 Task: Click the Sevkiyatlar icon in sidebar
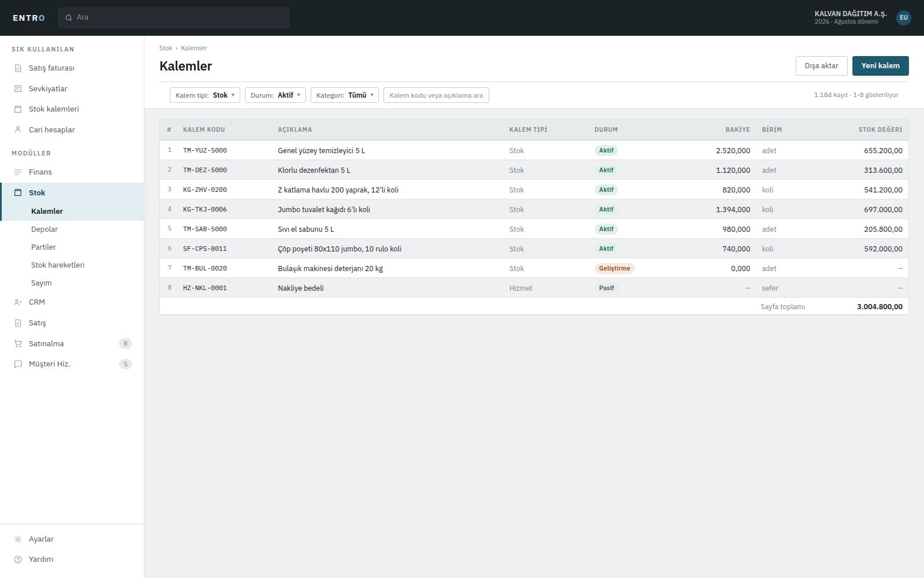(x=18, y=89)
